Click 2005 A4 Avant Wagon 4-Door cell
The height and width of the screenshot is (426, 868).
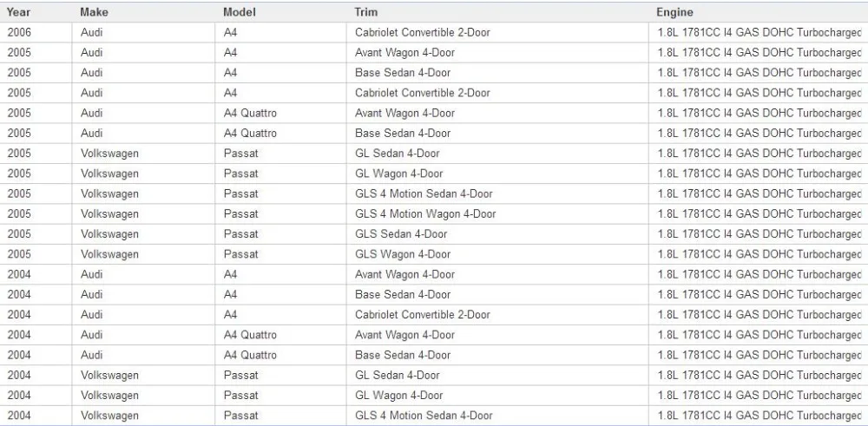497,53
